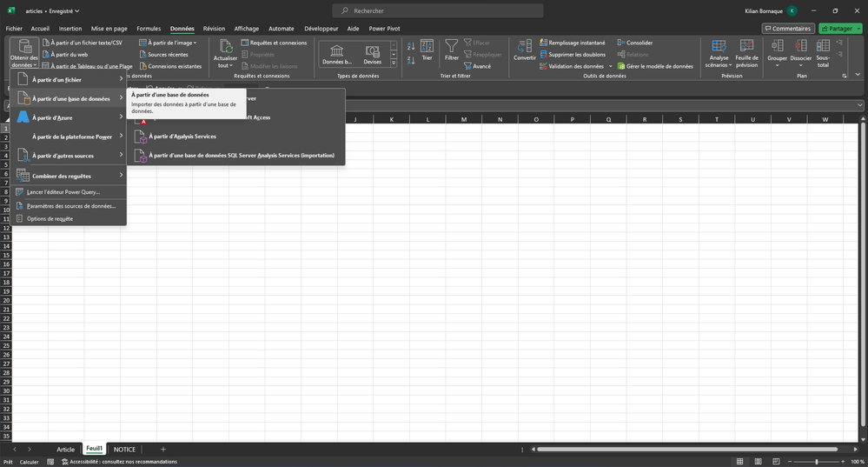Open À partir d'Azure submenu
Screen dimensions: 868x467
tap(70, 117)
